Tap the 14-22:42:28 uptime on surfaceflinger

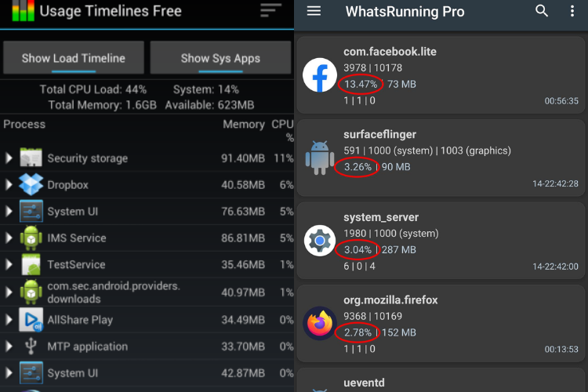[555, 183]
